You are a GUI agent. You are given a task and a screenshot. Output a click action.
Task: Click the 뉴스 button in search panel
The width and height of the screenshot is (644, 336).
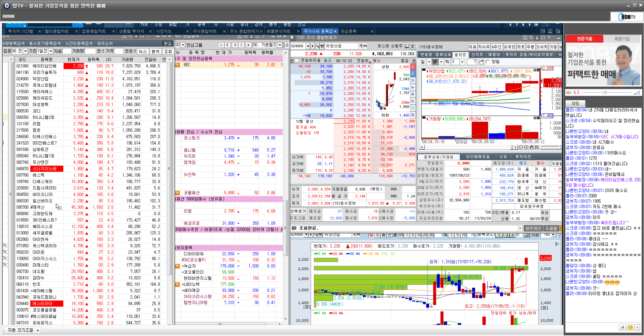coord(143,51)
